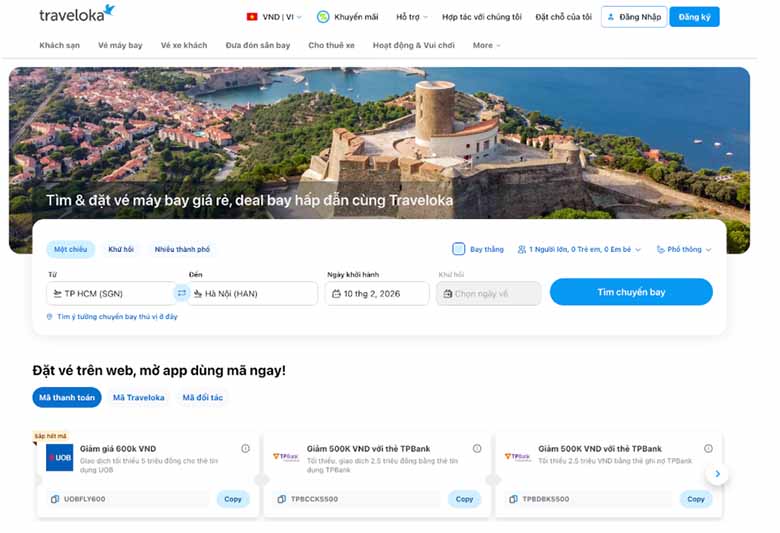The image size is (780, 533).
Task: Open Khách sạn section
Action: (59, 45)
